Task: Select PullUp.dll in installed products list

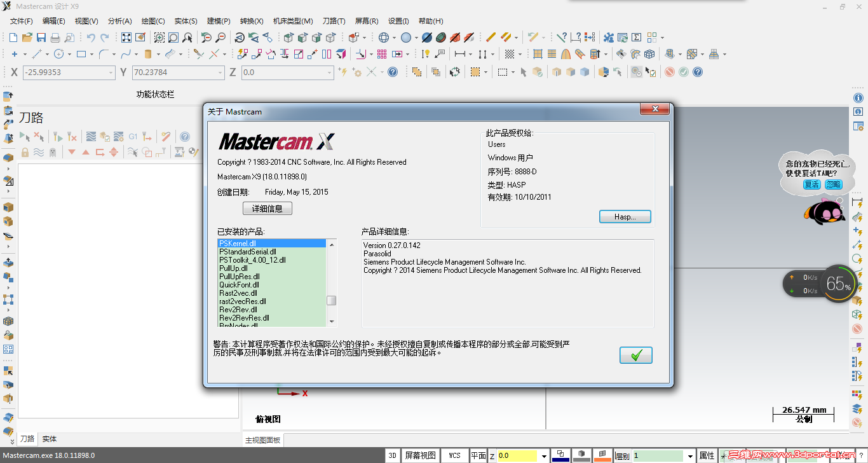Action: click(272, 268)
